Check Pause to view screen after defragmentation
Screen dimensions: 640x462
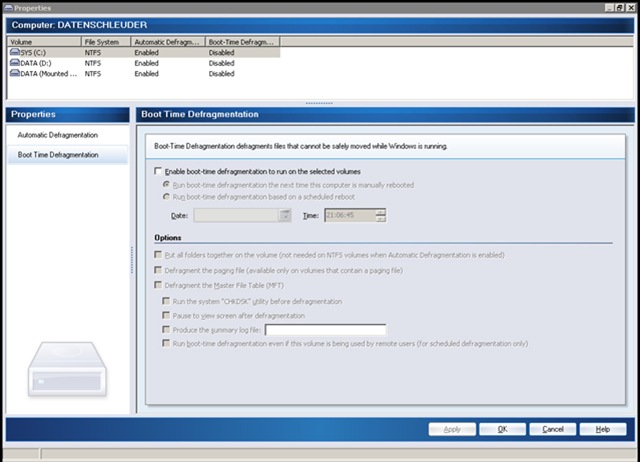coord(166,315)
